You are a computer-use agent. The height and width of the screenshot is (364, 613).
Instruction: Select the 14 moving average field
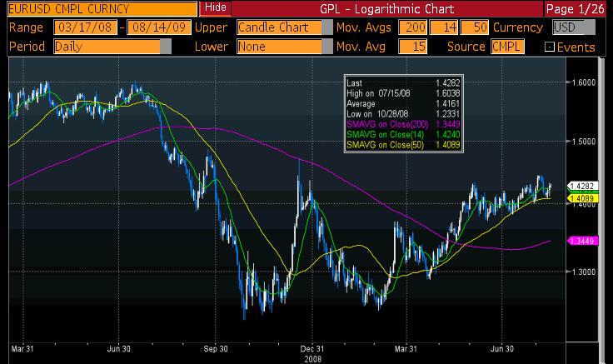449,28
